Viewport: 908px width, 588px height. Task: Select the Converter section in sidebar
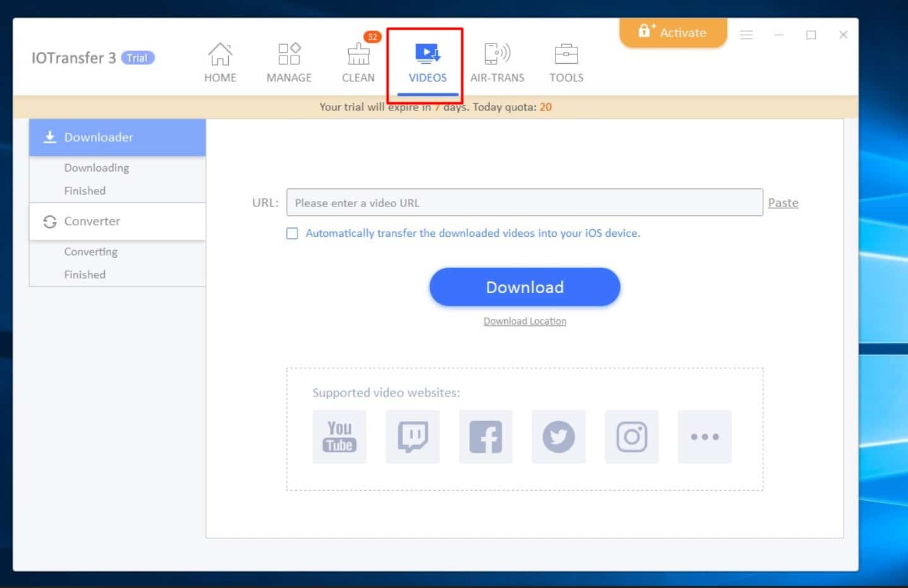(118, 221)
